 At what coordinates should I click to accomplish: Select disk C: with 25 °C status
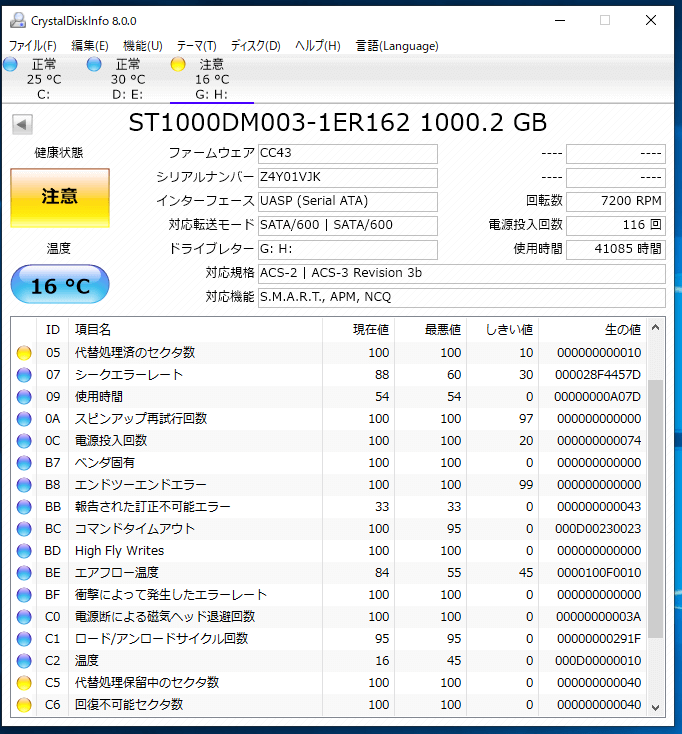tap(44, 79)
